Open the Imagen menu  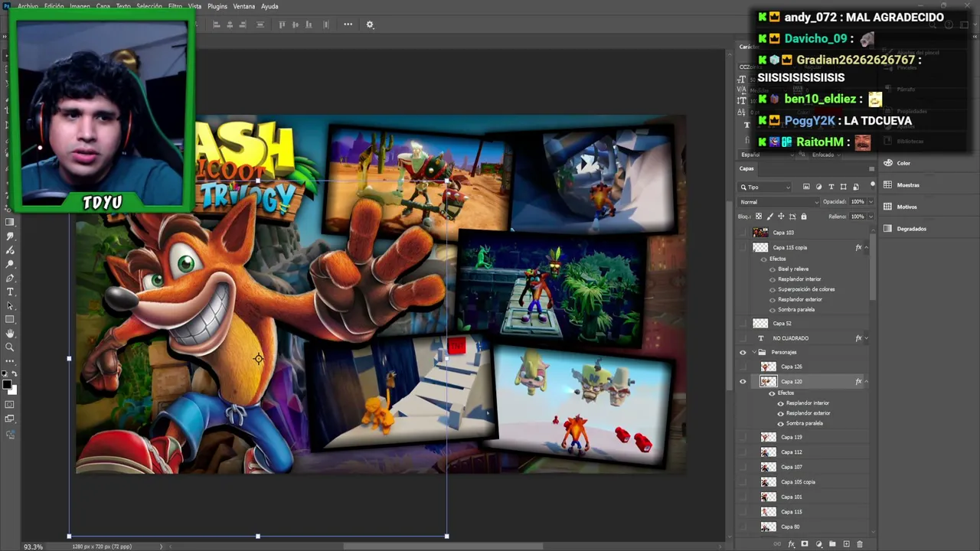(x=80, y=6)
